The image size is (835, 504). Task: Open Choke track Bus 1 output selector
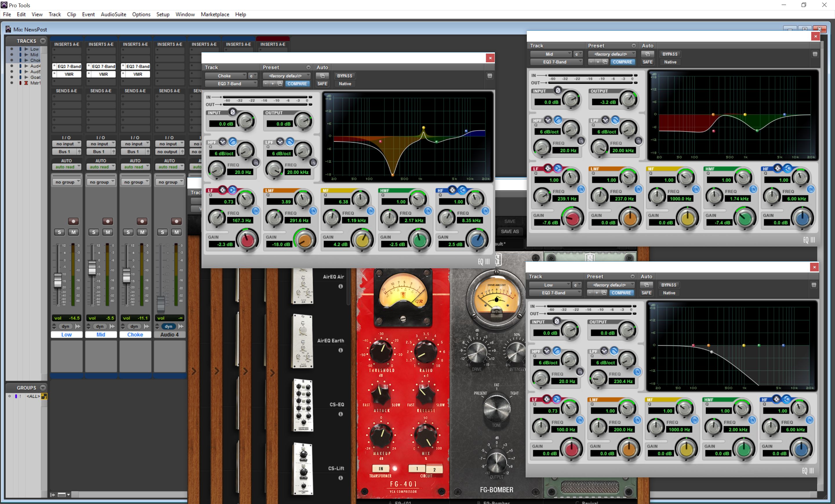133,152
